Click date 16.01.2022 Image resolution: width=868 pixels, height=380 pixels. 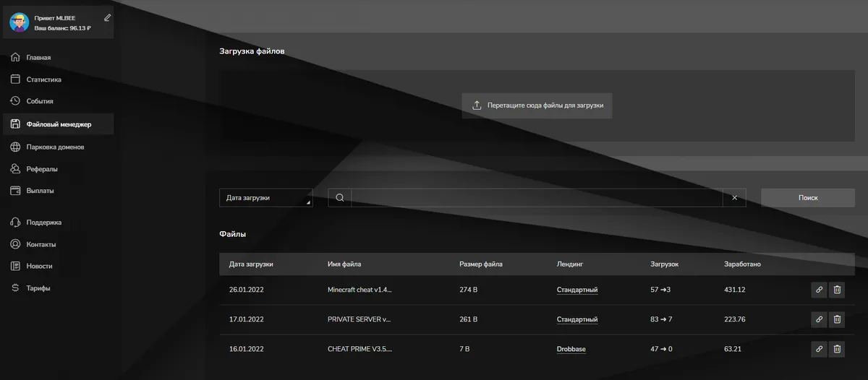(246, 349)
